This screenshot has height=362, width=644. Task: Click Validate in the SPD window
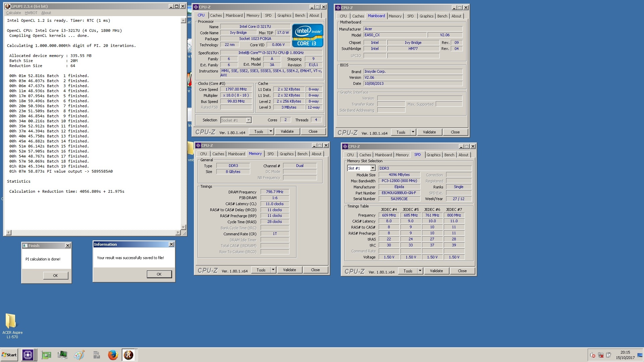(x=436, y=271)
